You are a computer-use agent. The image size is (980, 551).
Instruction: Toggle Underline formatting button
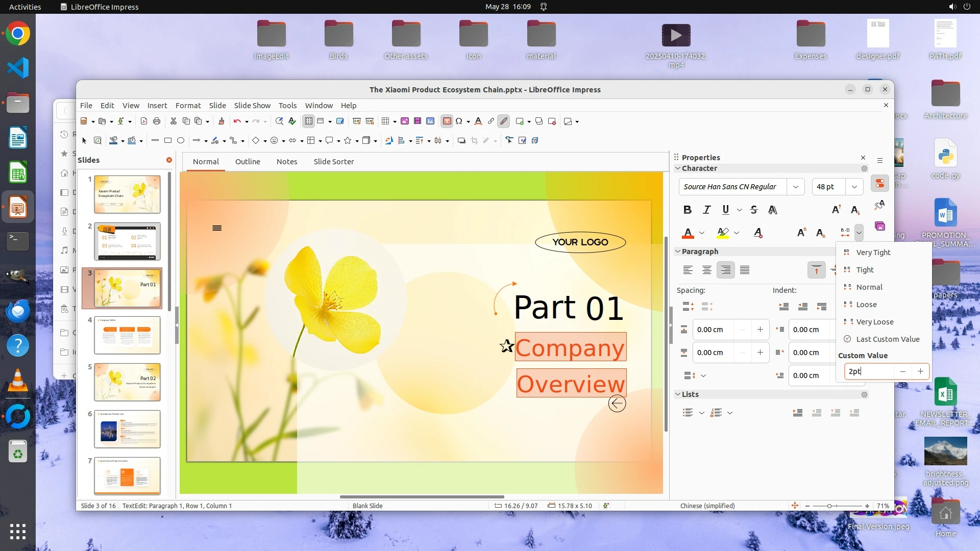pyautogui.click(x=725, y=210)
